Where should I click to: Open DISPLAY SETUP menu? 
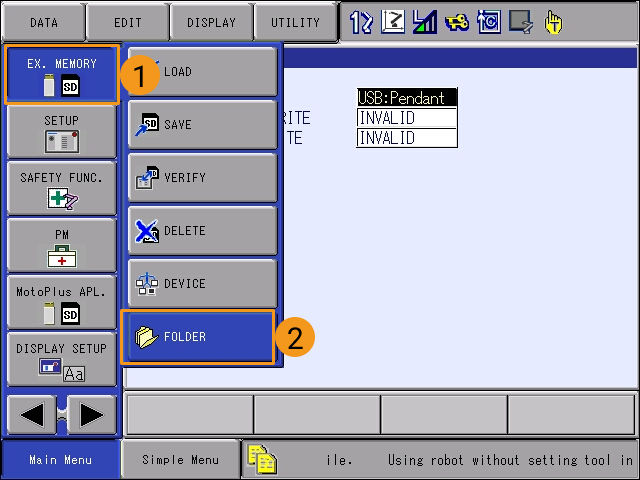62,360
